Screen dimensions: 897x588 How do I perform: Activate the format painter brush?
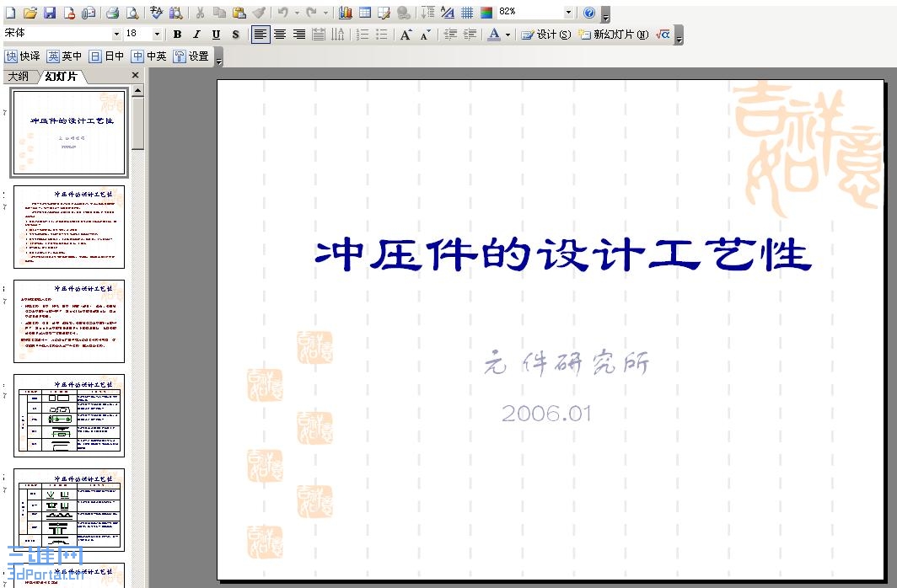tap(259, 12)
